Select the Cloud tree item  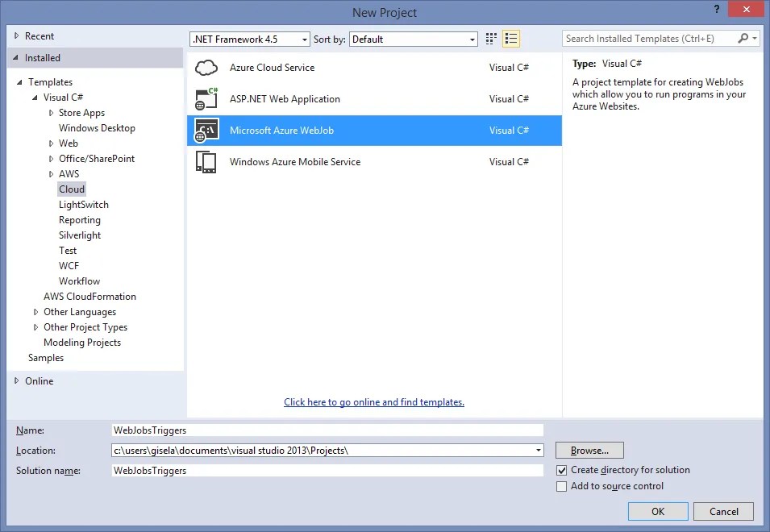point(72,189)
